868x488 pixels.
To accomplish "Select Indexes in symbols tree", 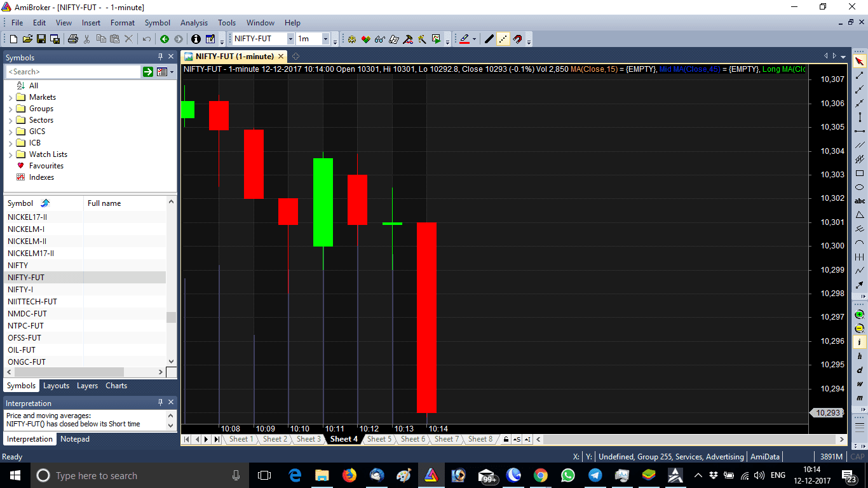I will (x=41, y=177).
